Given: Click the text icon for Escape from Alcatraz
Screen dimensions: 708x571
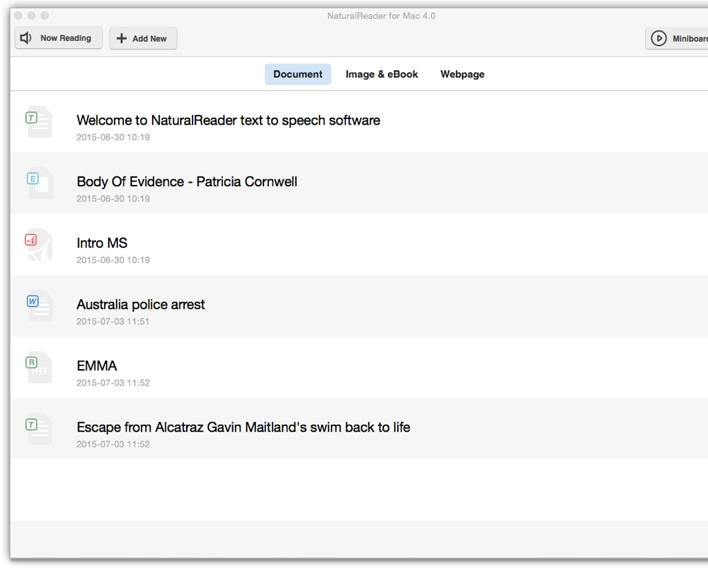Looking at the screenshot, I should point(38,428).
